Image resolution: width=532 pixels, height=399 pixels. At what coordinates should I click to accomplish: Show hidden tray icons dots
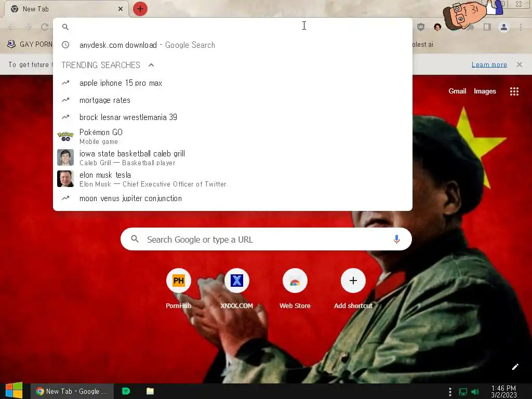[x=450, y=392]
